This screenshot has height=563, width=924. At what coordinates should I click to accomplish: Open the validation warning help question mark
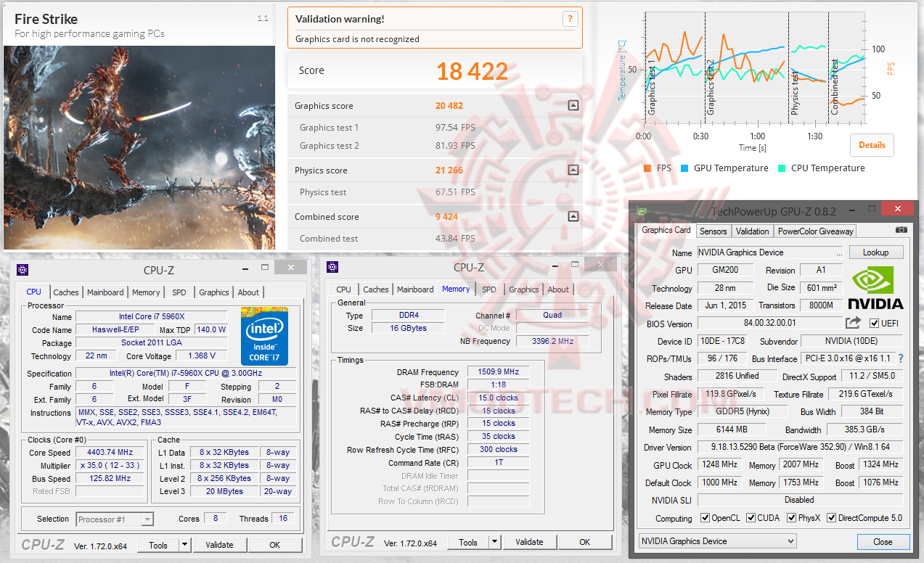click(571, 20)
